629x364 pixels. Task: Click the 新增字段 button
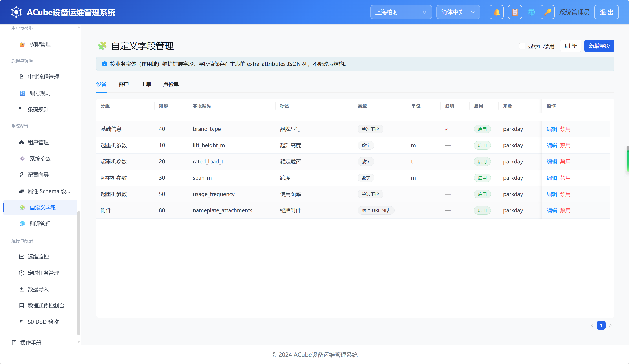[x=599, y=46]
